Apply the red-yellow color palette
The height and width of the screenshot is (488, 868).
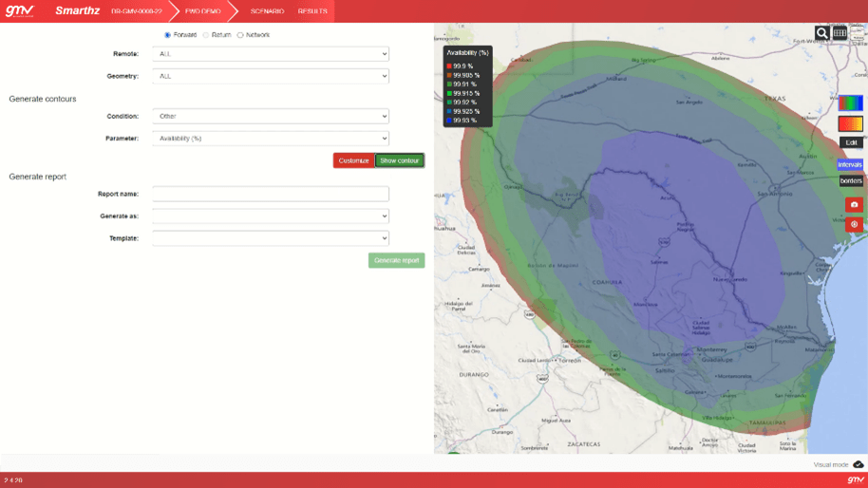click(850, 123)
